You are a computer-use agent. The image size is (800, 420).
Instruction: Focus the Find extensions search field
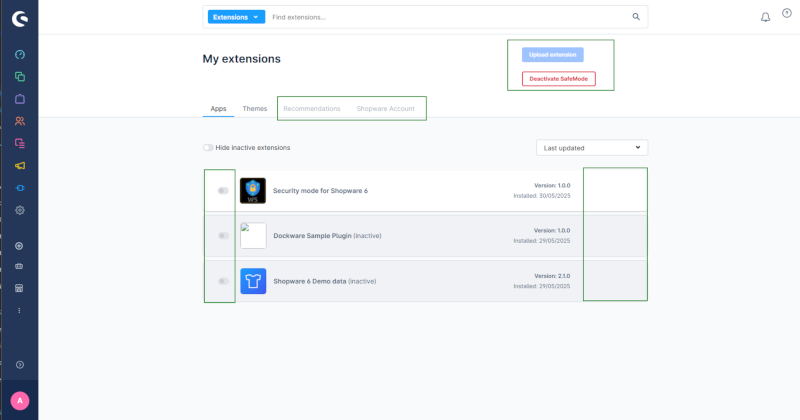coord(449,17)
